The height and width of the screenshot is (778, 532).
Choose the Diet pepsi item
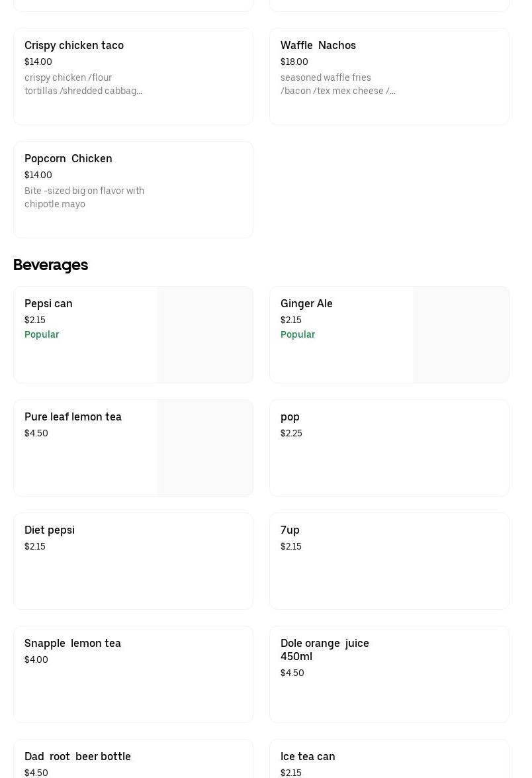click(133, 561)
